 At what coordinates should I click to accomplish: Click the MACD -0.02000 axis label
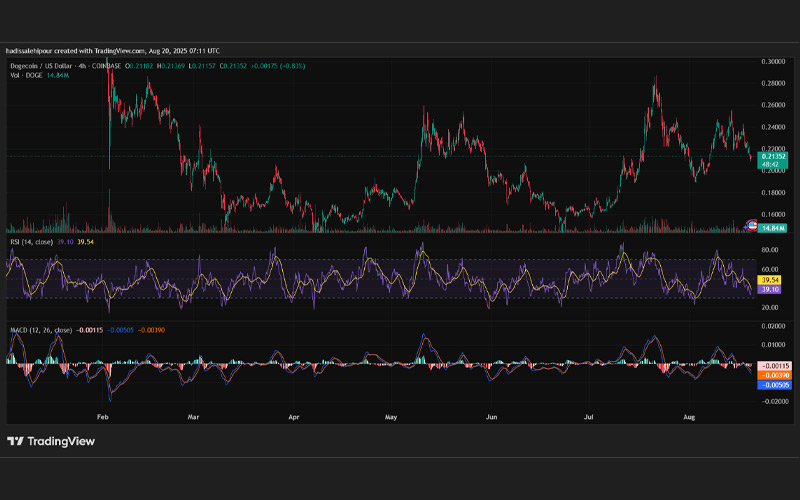774,402
